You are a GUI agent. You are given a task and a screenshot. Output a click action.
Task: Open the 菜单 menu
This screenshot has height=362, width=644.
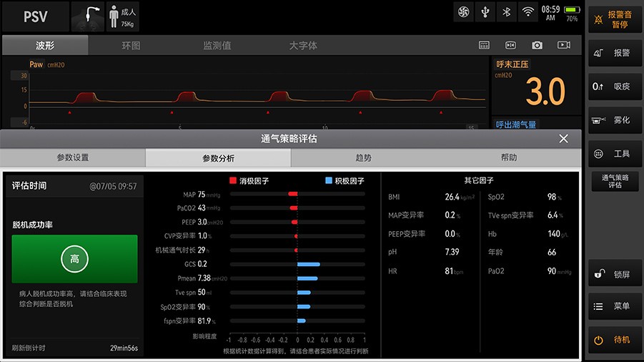pyautogui.click(x=614, y=306)
